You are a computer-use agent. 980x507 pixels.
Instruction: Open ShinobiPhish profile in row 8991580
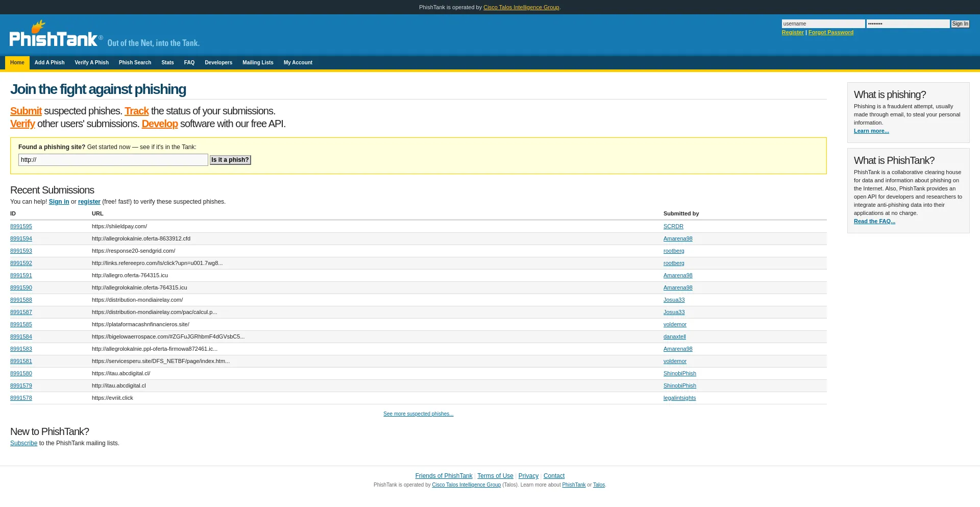point(680,373)
